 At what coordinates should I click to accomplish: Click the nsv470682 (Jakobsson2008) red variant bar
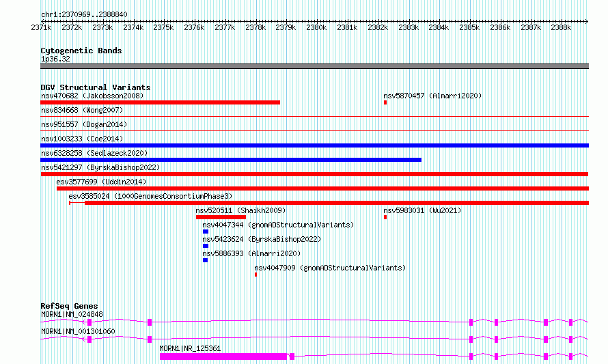[160, 102]
